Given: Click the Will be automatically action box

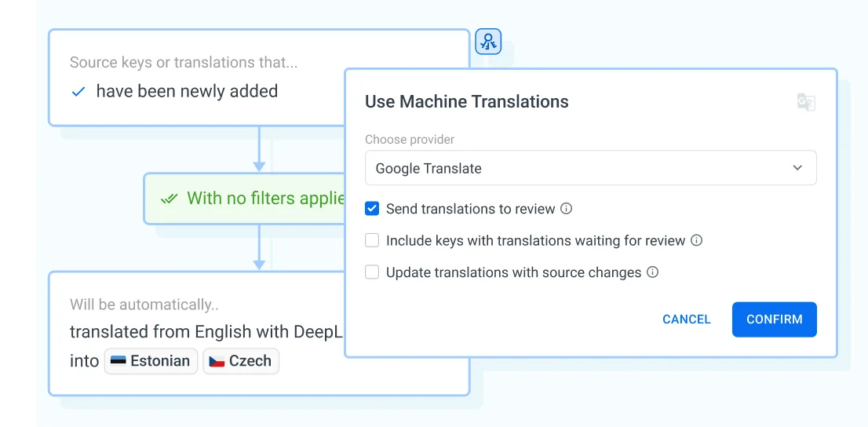Looking at the screenshot, I should [196, 306].
